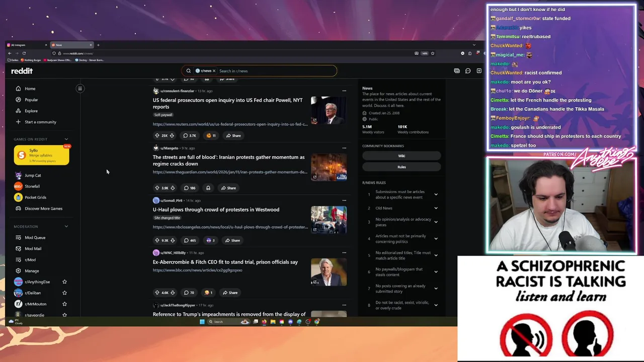Launch the Syllo game card

tap(41, 155)
